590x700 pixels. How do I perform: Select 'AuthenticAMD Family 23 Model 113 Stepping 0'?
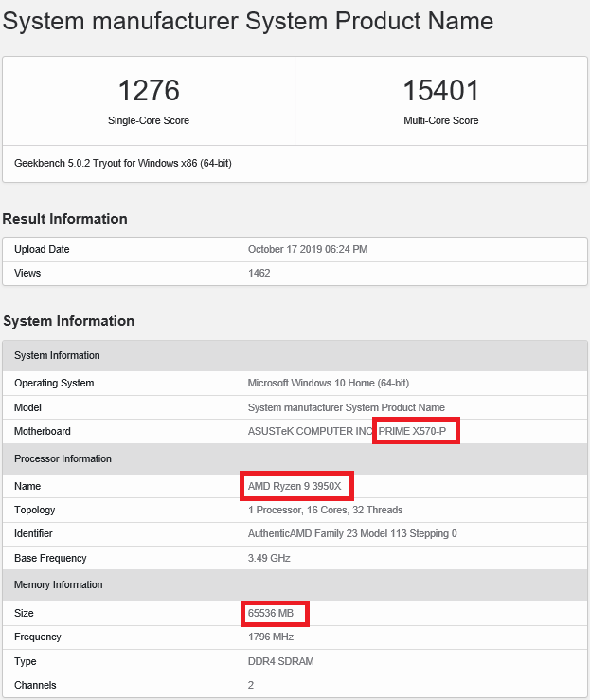[x=352, y=534]
